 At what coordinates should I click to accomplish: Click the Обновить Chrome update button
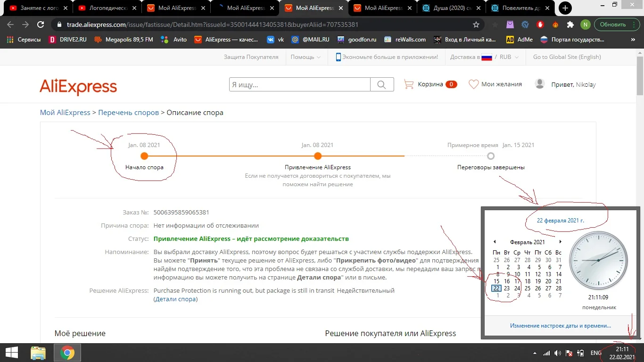pyautogui.click(x=617, y=25)
